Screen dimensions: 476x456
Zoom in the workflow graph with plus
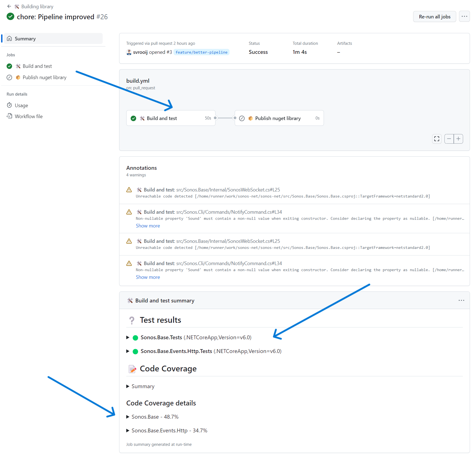pos(458,139)
